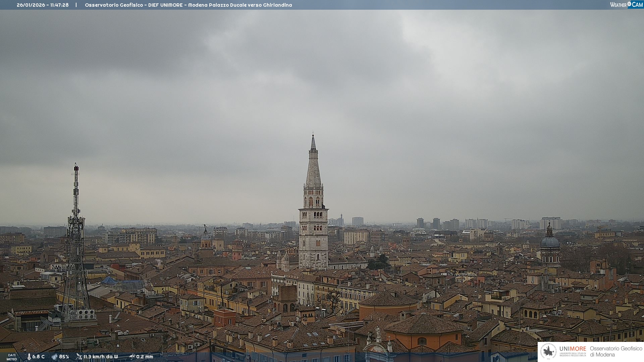The height and width of the screenshot is (362, 644).
Task: Click the humidity water drops icon
Action: click(x=54, y=357)
